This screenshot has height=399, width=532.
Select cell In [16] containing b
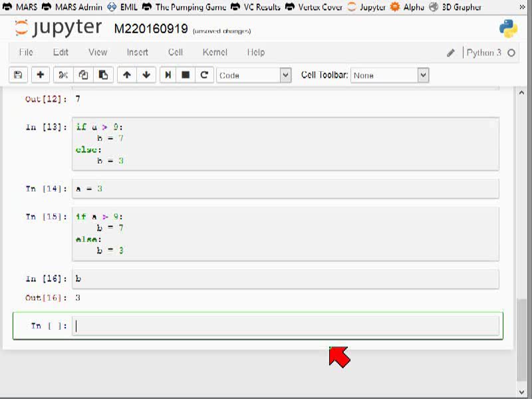point(285,279)
